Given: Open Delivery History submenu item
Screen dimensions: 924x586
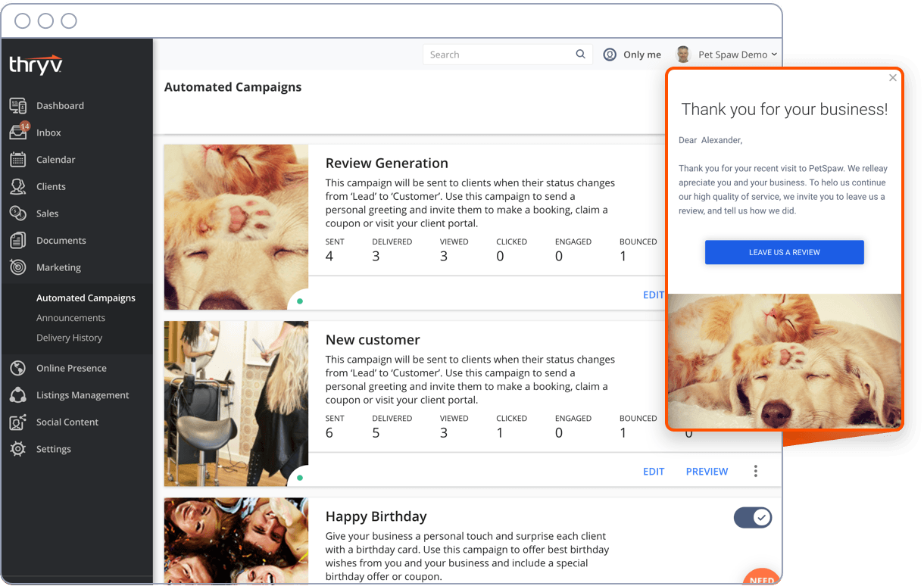Looking at the screenshot, I should [x=69, y=338].
